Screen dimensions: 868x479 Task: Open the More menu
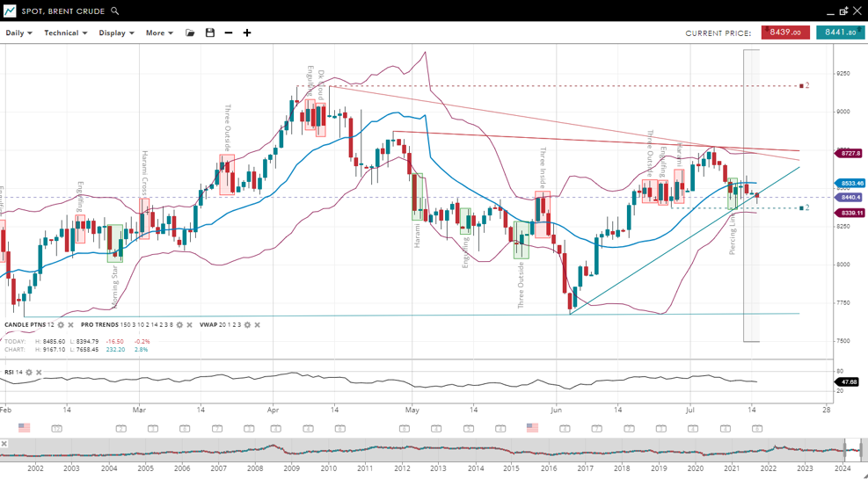(x=159, y=33)
